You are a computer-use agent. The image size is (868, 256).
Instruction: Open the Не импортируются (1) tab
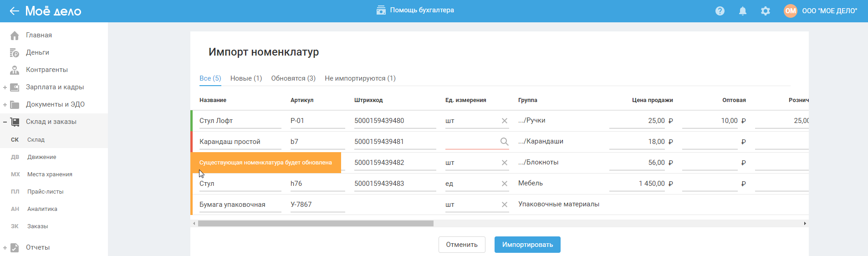360,78
